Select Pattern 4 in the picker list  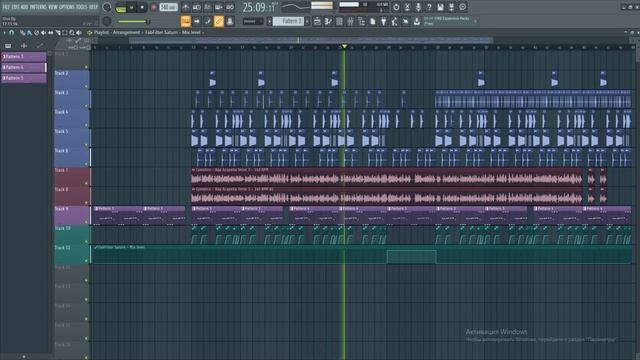tap(24, 67)
